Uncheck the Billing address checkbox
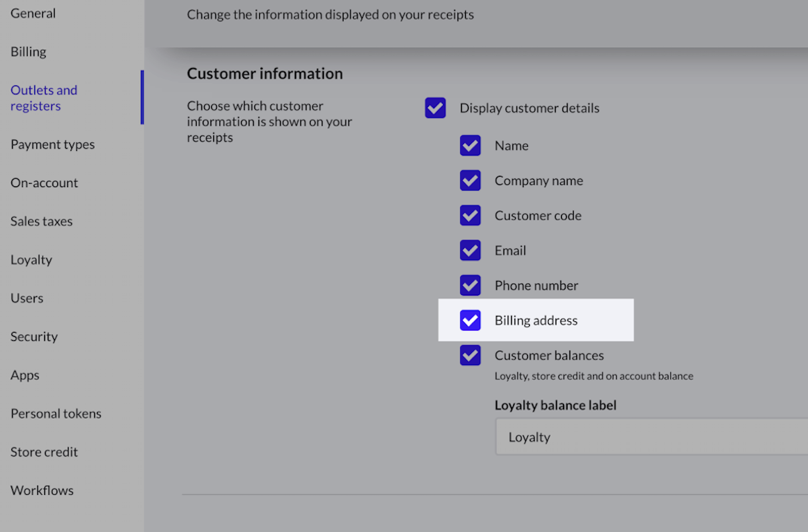Viewport: 808px width, 532px height. pos(470,321)
